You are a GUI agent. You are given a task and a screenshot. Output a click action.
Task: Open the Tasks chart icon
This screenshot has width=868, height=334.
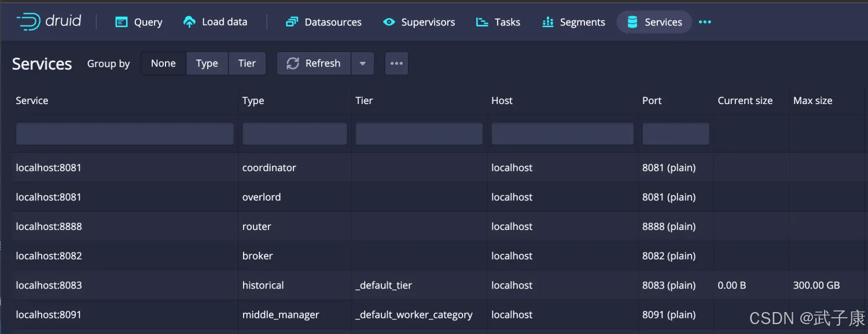point(482,22)
